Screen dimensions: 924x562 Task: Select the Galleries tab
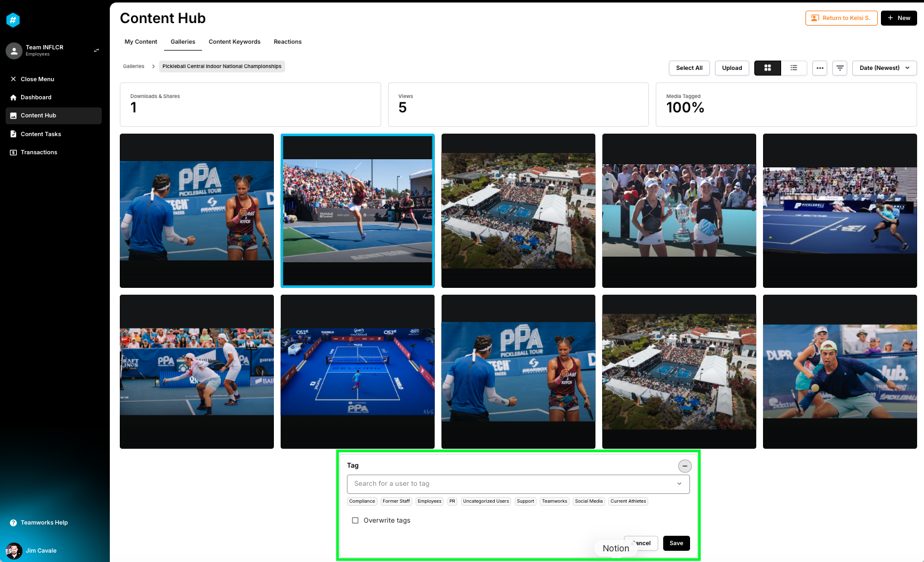click(183, 42)
